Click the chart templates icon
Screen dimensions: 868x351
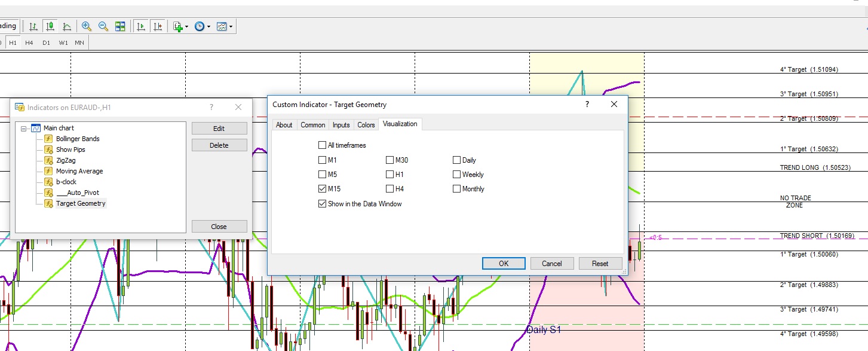222,26
